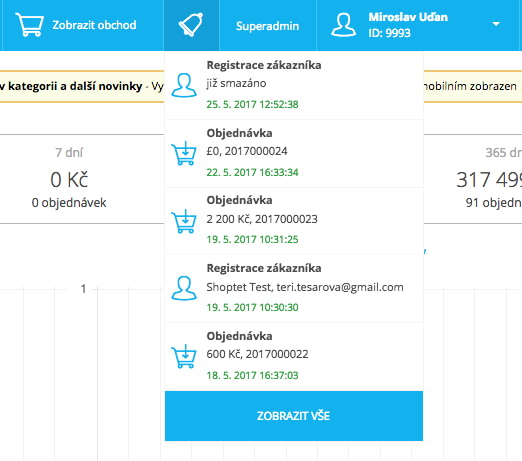The width and height of the screenshot is (522, 461).
Task: Click the yellow news banner about kategorii
Action: click(x=82, y=86)
